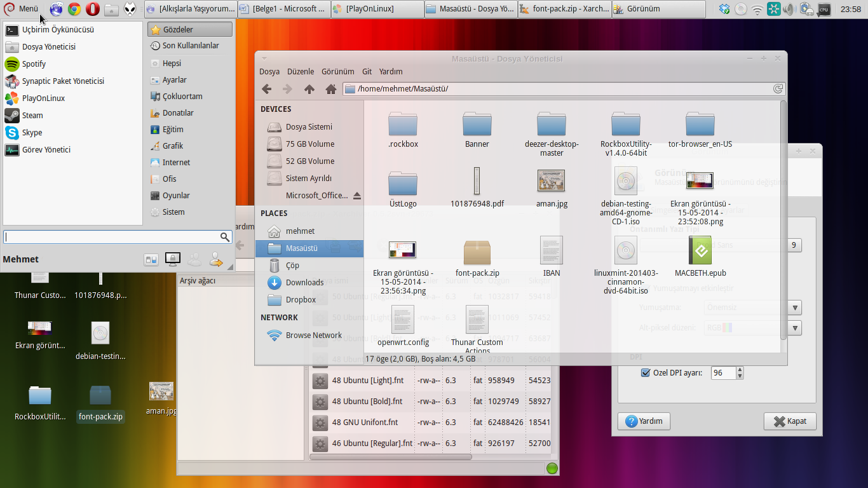Switch to the PlayOnLinux taskbar window

tap(377, 9)
